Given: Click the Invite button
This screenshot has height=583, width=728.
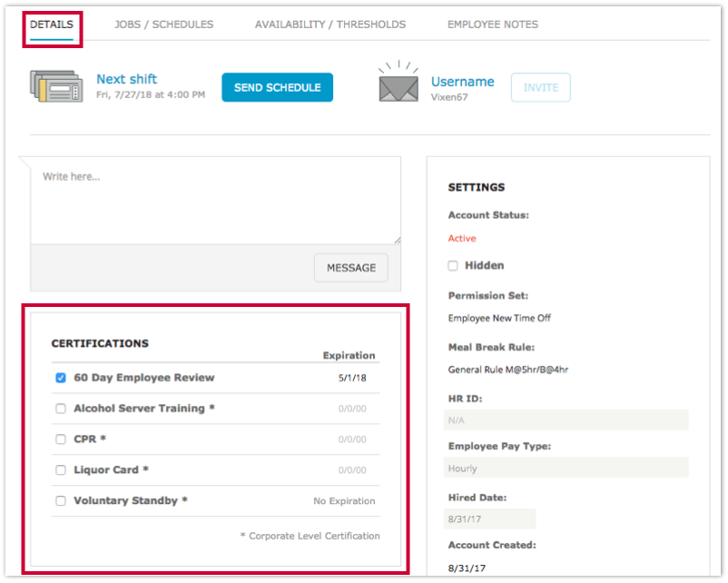Looking at the screenshot, I should click(x=541, y=87).
